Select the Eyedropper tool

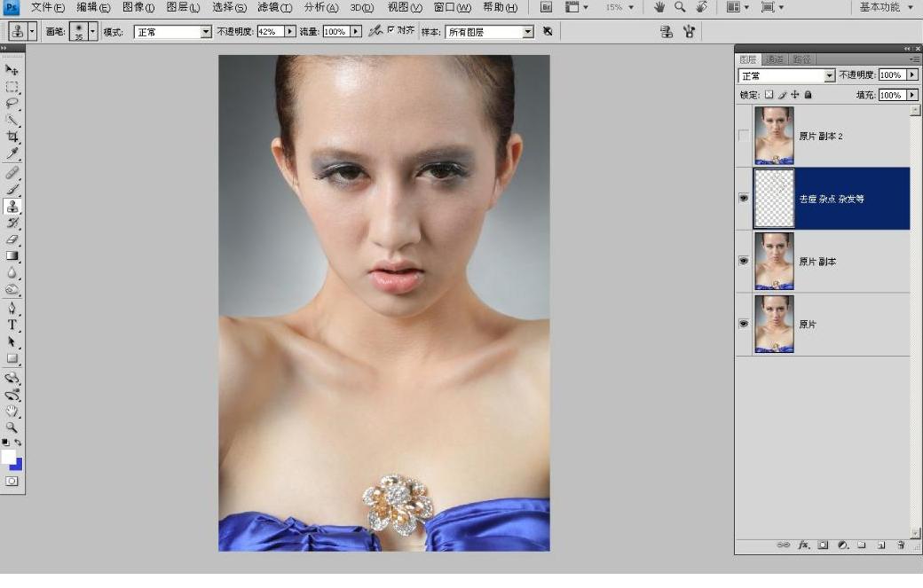(12, 154)
